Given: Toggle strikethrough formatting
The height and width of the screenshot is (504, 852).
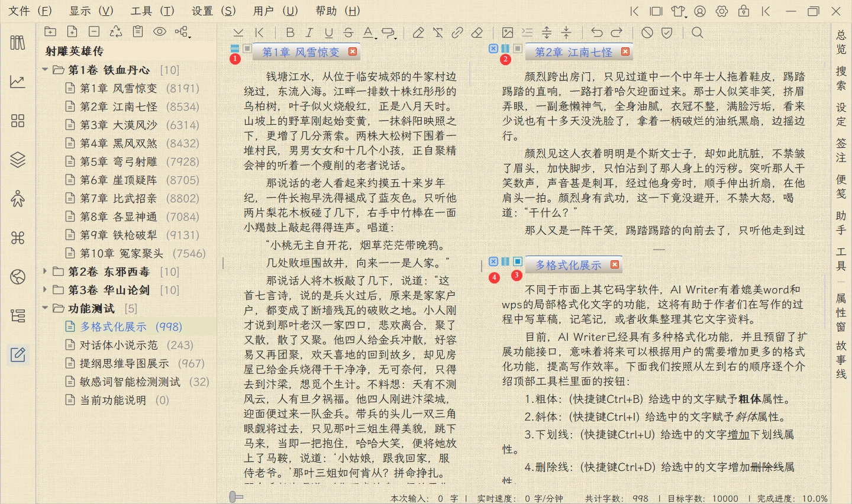Looking at the screenshot, I should (348, 33).
